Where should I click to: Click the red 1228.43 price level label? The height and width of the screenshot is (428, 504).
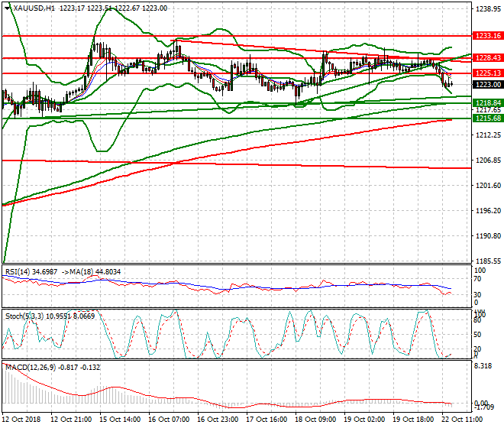pyautogui.click(x=488, y=57)
